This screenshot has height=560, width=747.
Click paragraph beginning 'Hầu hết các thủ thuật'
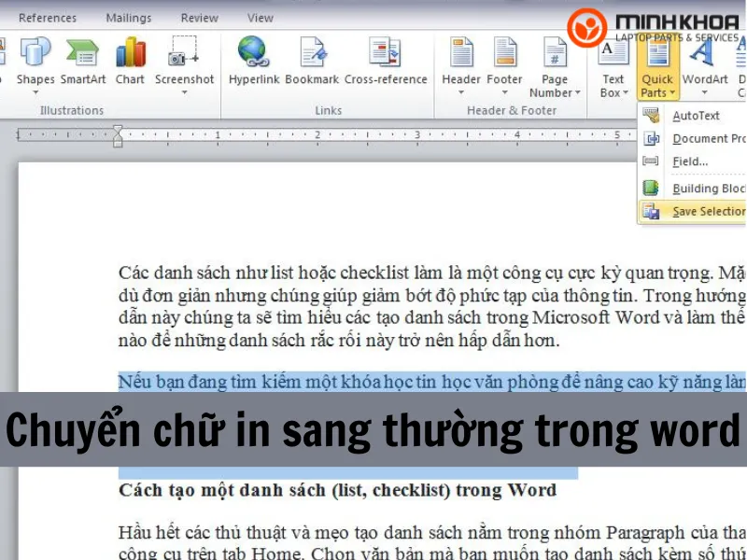432,542
